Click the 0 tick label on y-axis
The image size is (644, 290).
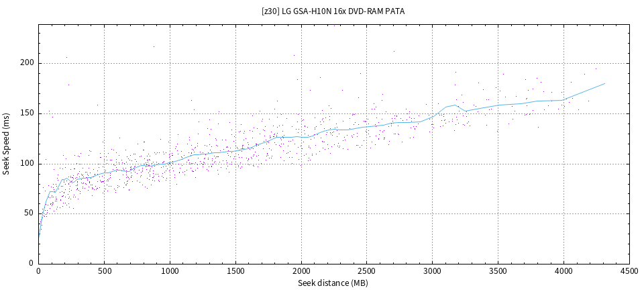(x=31, y=263)
